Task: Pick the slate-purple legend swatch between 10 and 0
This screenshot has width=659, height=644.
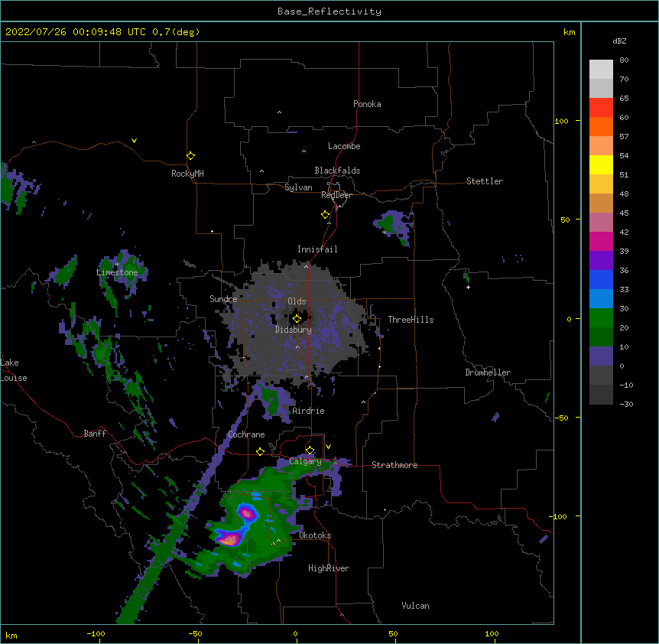Action: click(x=601, y=356)
